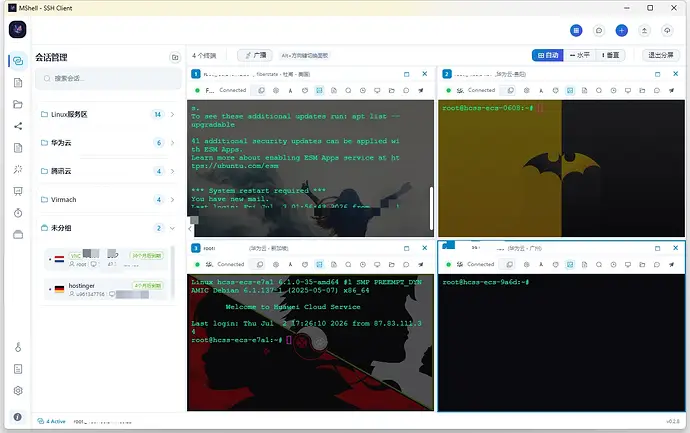Click the copy icon in pane 3 toolbar
This screenshot has height=433, width=690.
pyautogui.click(x=260, y=264)
